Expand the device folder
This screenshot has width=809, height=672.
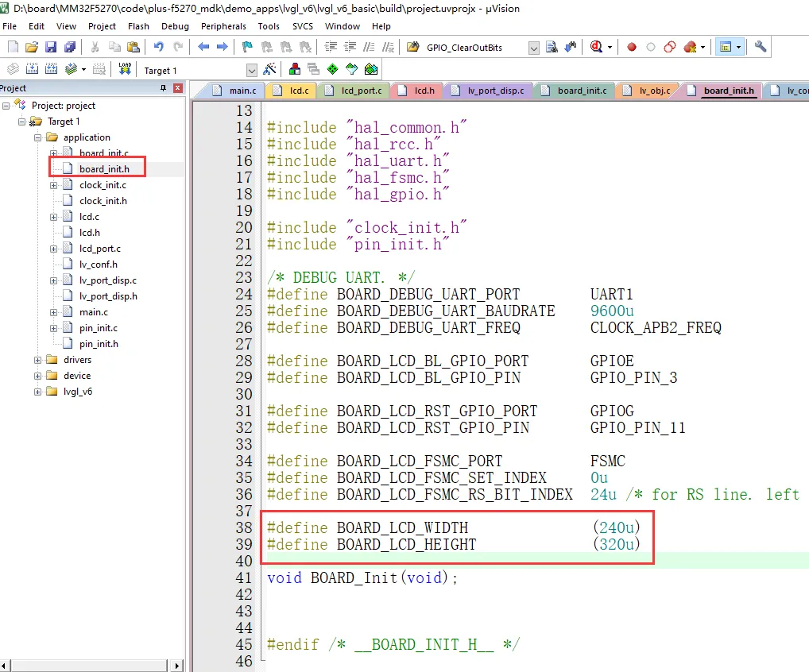click(x=37, y=376)
